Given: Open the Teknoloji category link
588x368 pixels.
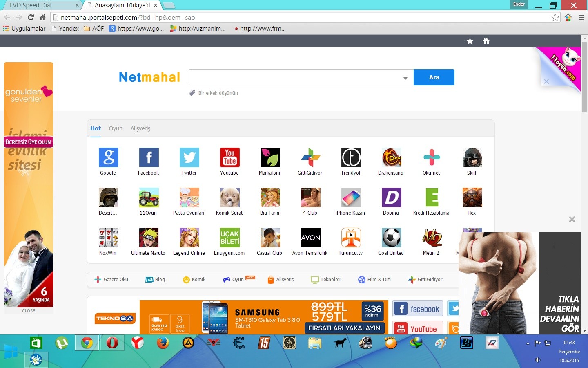Looking at the screenshot, I should point(326,280).
